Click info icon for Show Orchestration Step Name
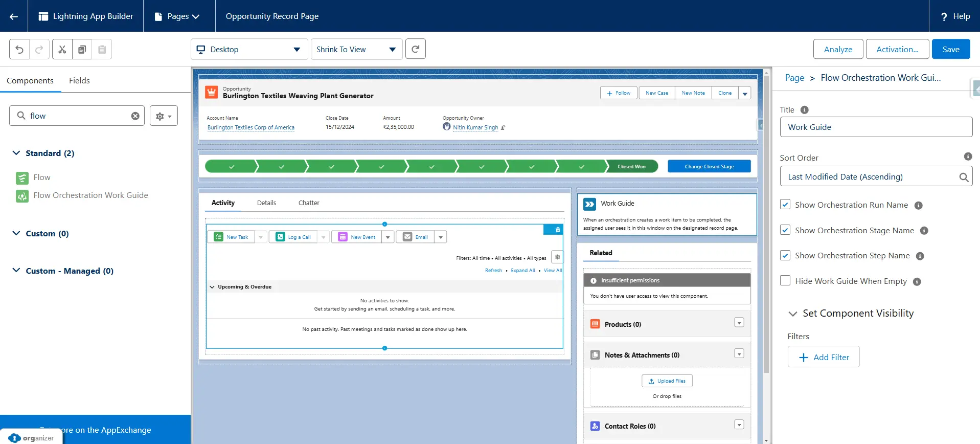The height and width of the screenshot is (444, 980). click(920, 256)
